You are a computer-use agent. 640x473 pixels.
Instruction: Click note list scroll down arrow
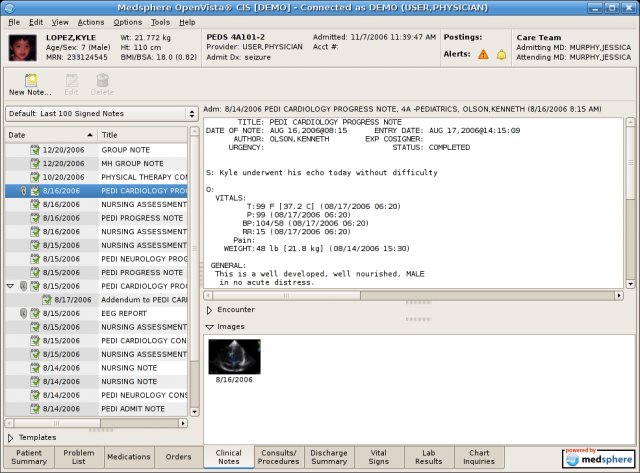[x=194, y=412]
